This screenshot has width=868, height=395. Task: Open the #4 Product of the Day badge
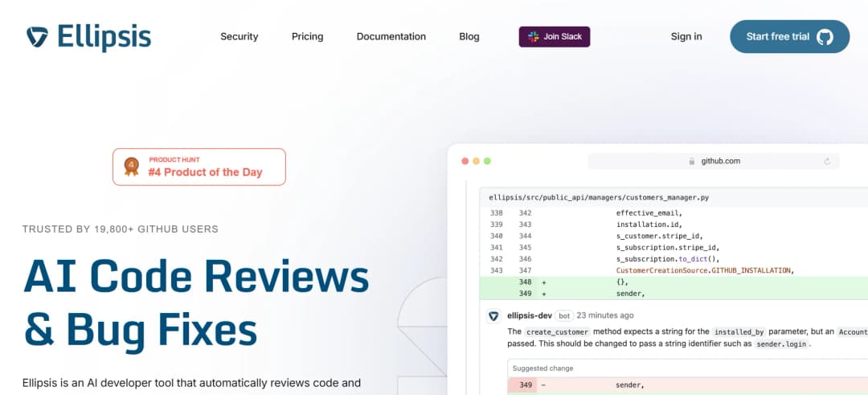pyautogui.click(x=199, y=167)
